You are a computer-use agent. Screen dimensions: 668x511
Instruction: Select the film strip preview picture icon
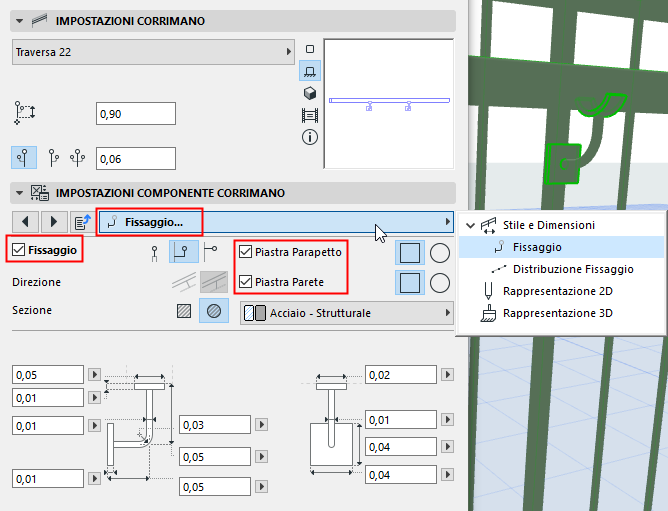[310, 115]
